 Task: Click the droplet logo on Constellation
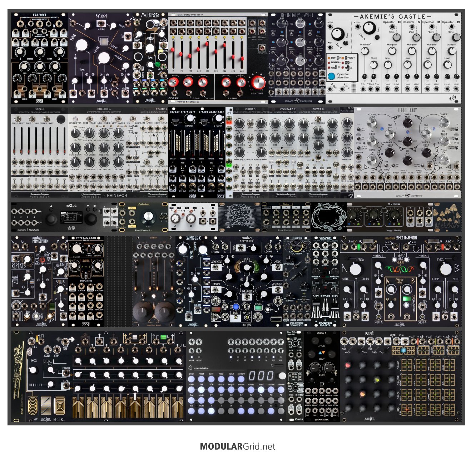pyautogui.click(x=191, y=368)
